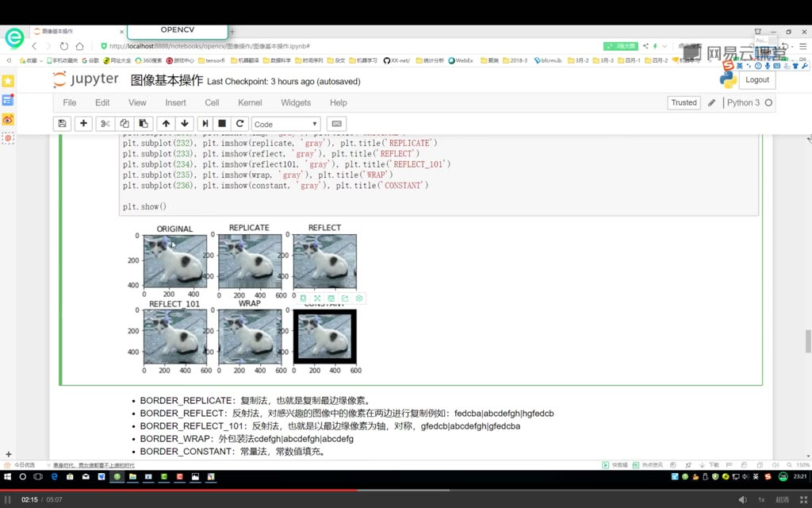Reload the browser page

(63, 46)
